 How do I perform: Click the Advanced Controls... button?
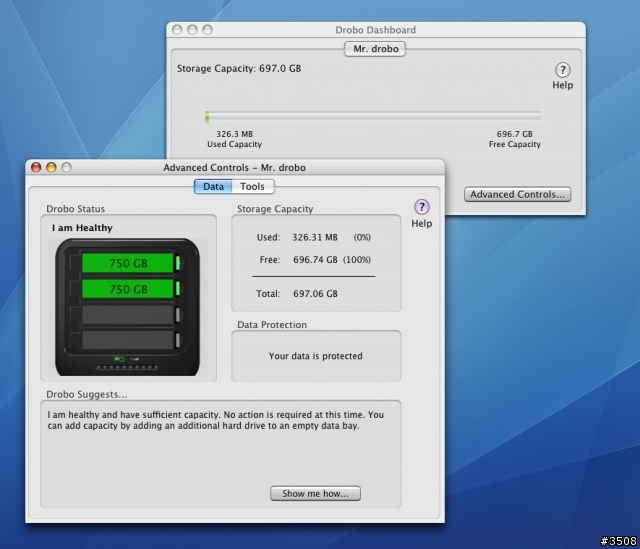coord(517,194)
